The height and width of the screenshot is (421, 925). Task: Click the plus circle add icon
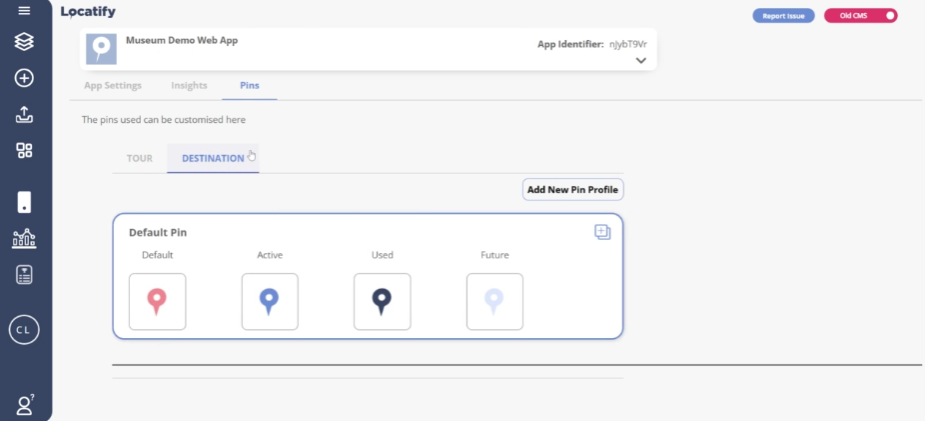click(24, 78)
